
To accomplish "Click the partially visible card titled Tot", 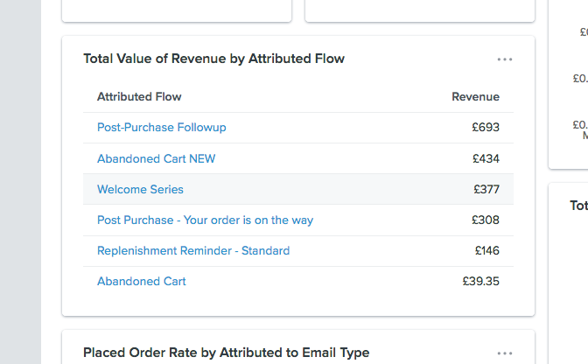I will tap(577, 206).
